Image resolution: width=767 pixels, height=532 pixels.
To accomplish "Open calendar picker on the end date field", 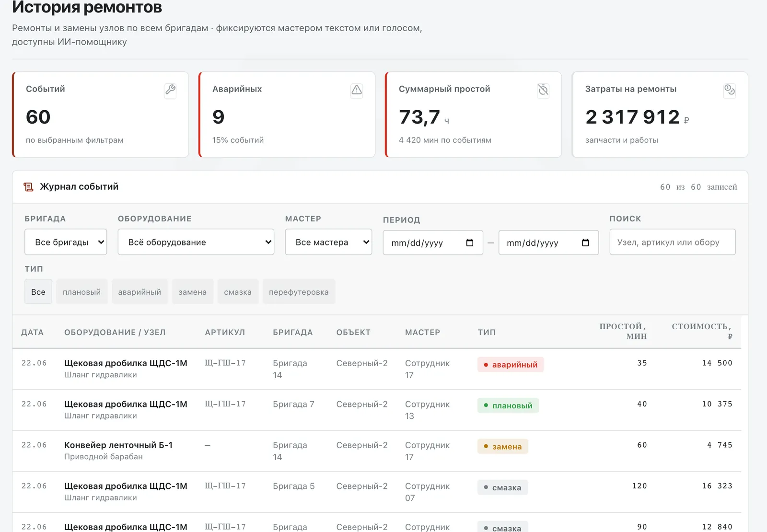I will 585,243.
